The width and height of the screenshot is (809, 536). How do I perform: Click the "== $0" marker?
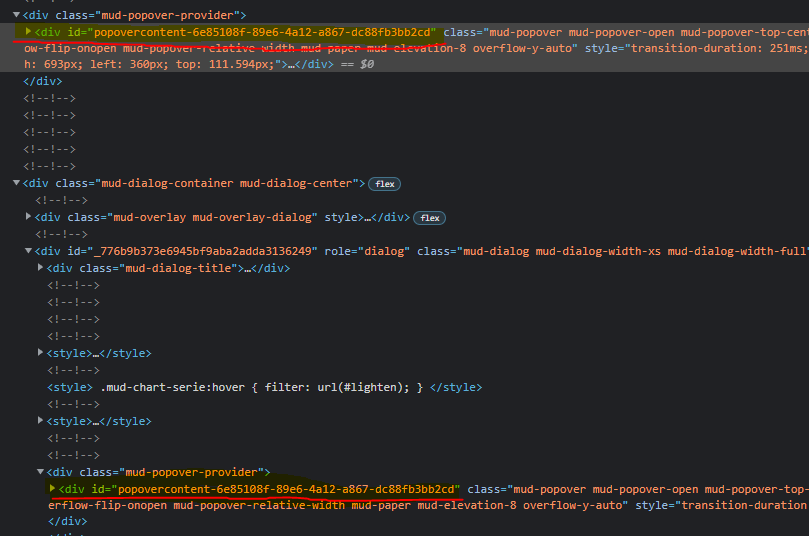pos(358,64)
